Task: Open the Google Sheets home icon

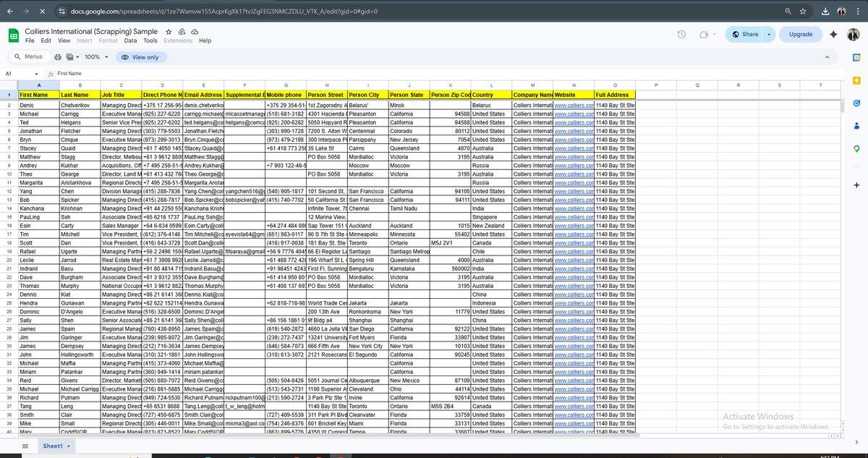Action: pyautogui.click(x=14, y=35)
